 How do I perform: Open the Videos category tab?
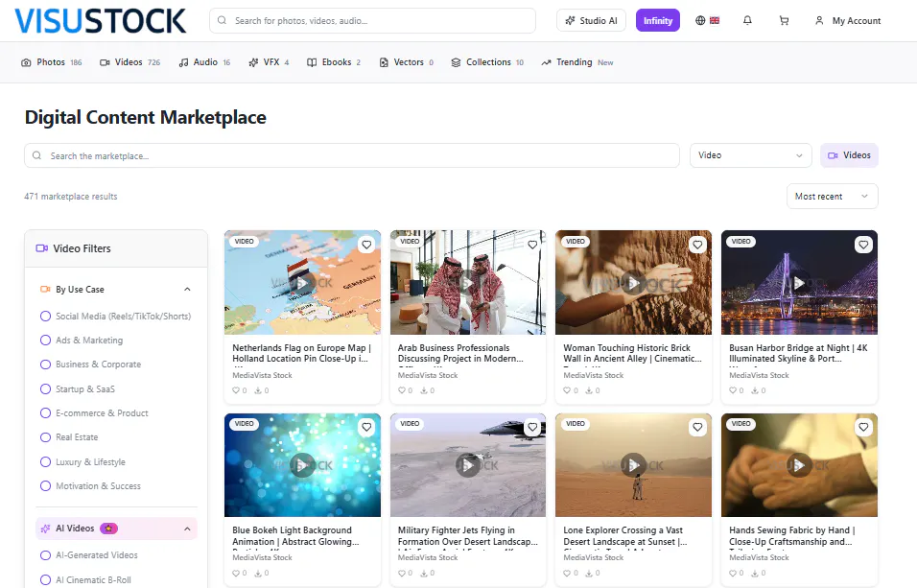(129, 62)
